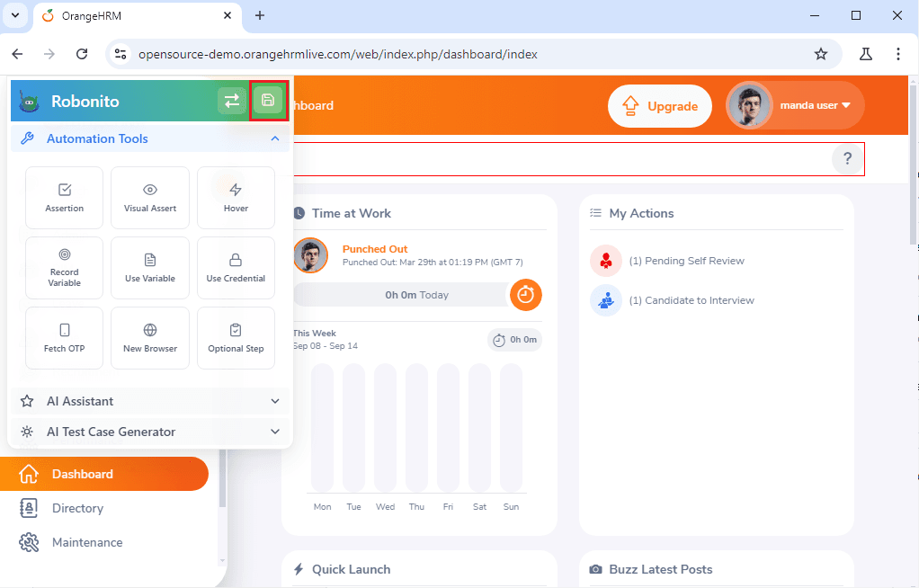Select the Assertion tool
The image size is (919, 588).
pos(65,198)
